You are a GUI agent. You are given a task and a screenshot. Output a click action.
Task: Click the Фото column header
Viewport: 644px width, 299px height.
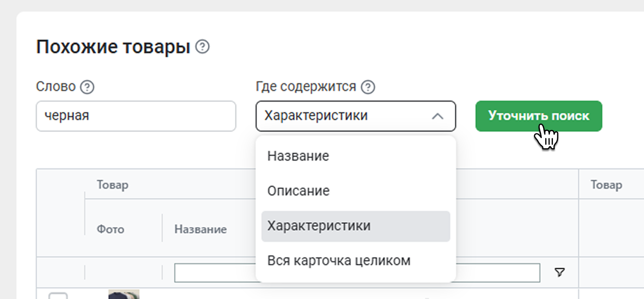pyautogui.click(x=110, y=229)
